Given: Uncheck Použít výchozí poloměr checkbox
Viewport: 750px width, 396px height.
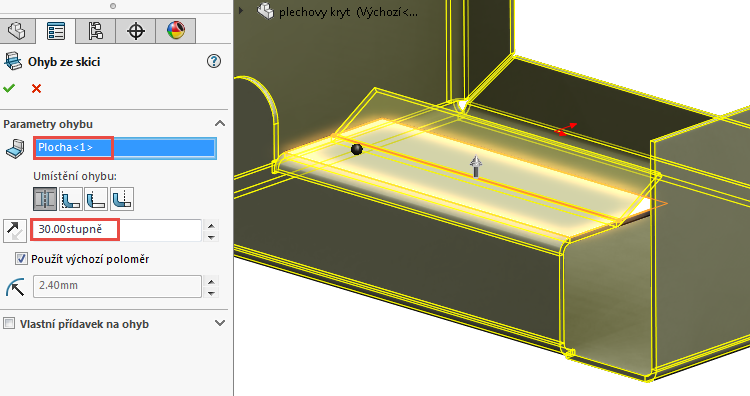Looking at the screenshot, I should [21, 259].
